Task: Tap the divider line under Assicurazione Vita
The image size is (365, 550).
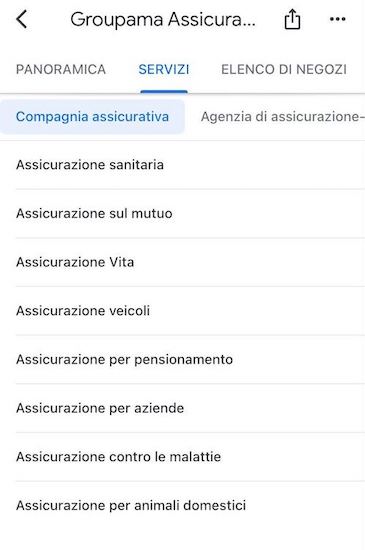Action: 190,286
